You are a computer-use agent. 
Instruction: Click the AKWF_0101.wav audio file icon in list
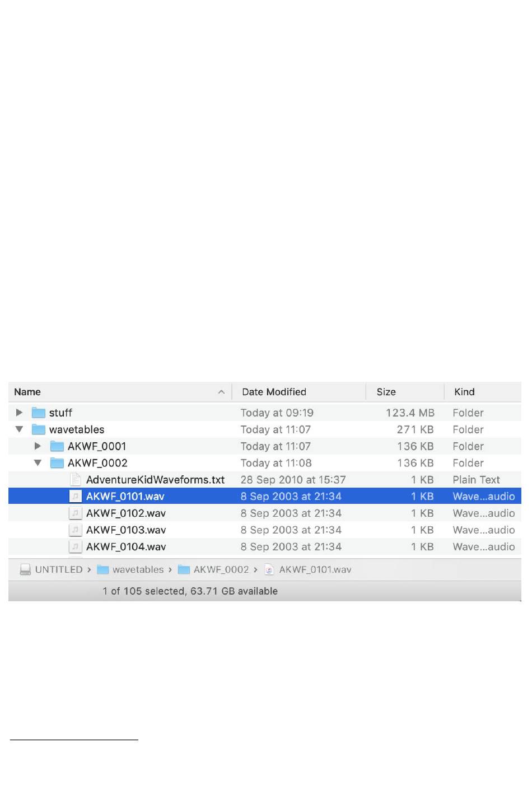coord(76,496)
